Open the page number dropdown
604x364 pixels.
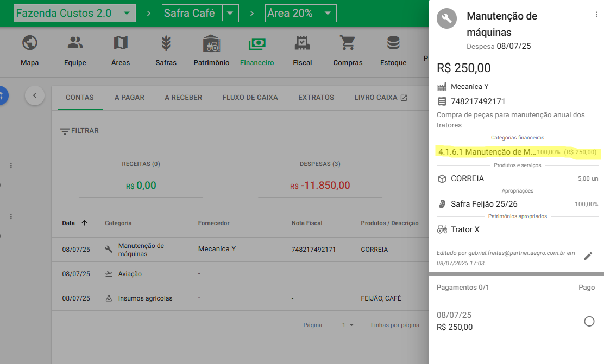348,325
